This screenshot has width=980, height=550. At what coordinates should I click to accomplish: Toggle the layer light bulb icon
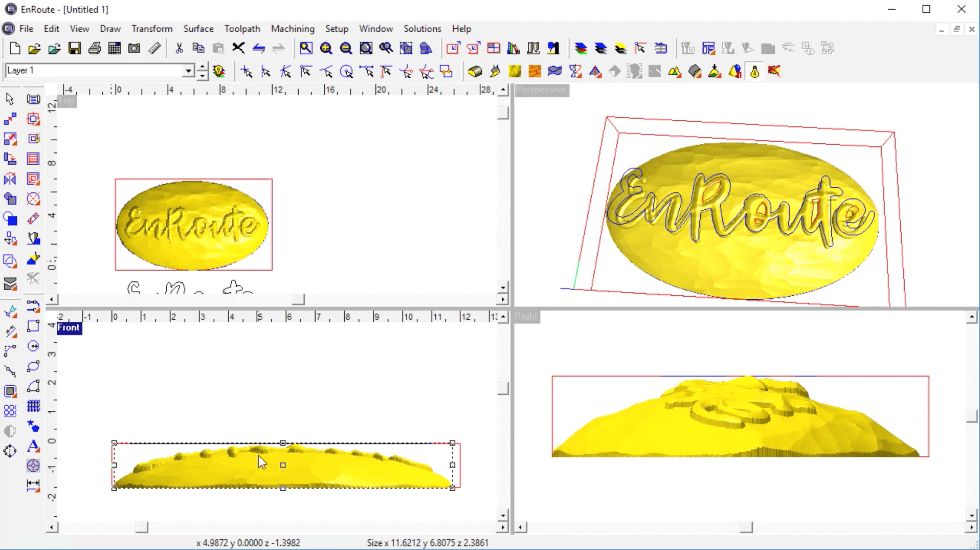(x=219, y=71)
